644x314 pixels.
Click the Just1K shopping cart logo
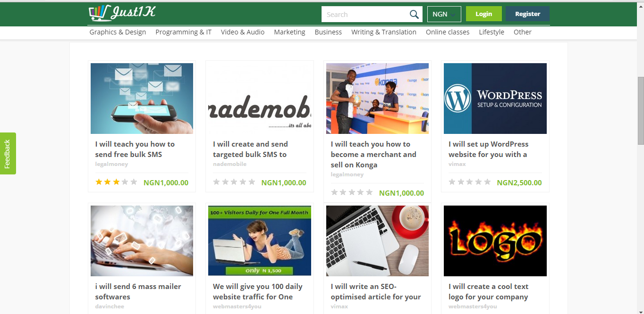tap(122, 13)
